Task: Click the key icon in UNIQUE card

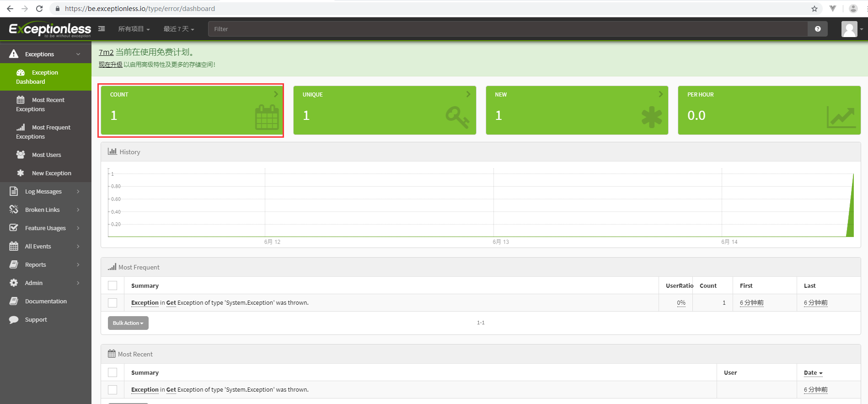Action: (x=457, y=117)
